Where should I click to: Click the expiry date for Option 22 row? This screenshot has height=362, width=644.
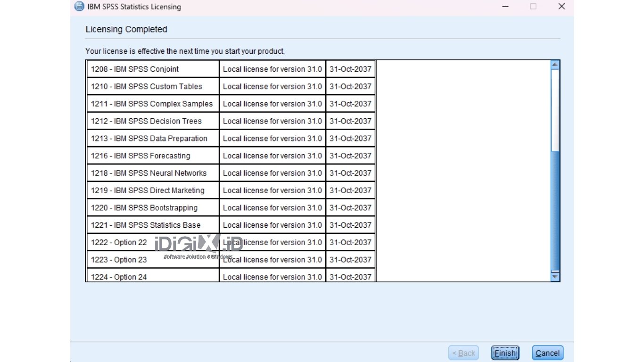click(350, 242)
